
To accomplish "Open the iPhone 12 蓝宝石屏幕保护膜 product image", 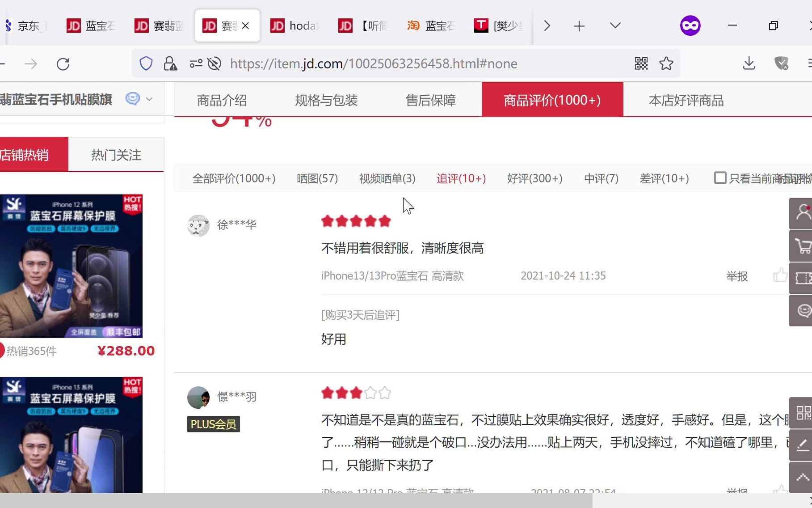I will tap(71, 266).
